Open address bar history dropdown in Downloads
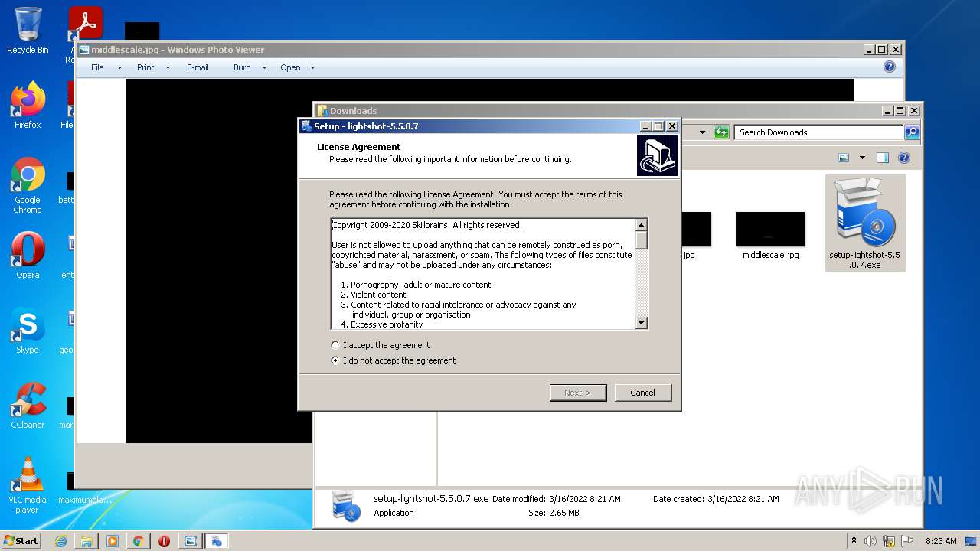Viewport: 980px width, 551px height. pos(702,132)
